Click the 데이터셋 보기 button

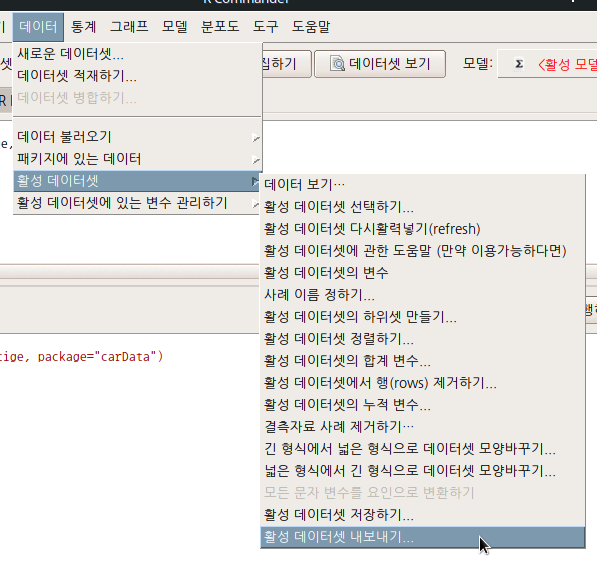[380, 64]
